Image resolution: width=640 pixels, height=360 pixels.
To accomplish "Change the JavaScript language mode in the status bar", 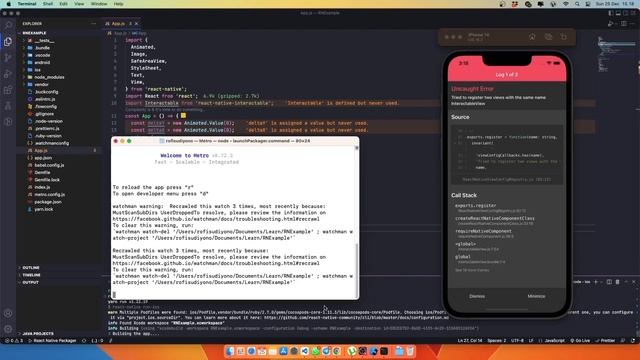I will [x=555, y=340].
